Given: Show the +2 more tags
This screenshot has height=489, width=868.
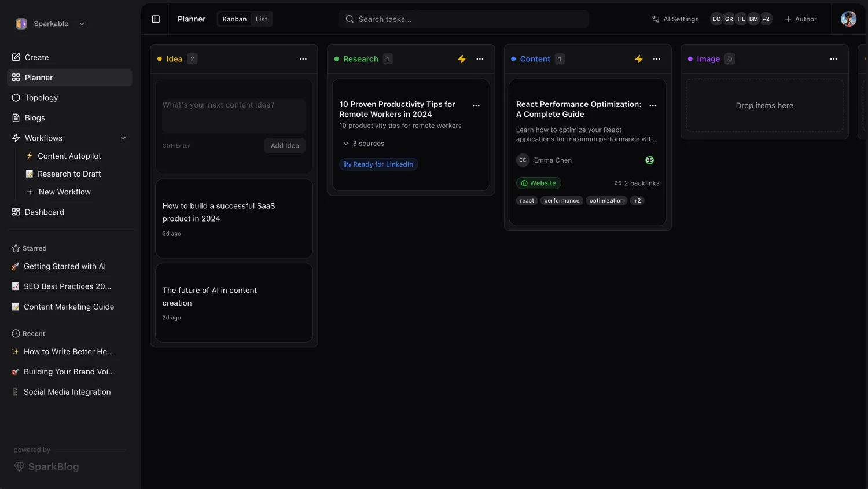Looking at the screenshot, I should click(x=637, y=201).
